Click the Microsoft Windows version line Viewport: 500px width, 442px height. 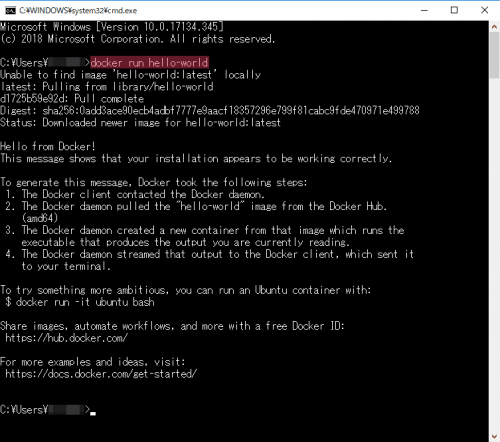[x=112, y=27]
